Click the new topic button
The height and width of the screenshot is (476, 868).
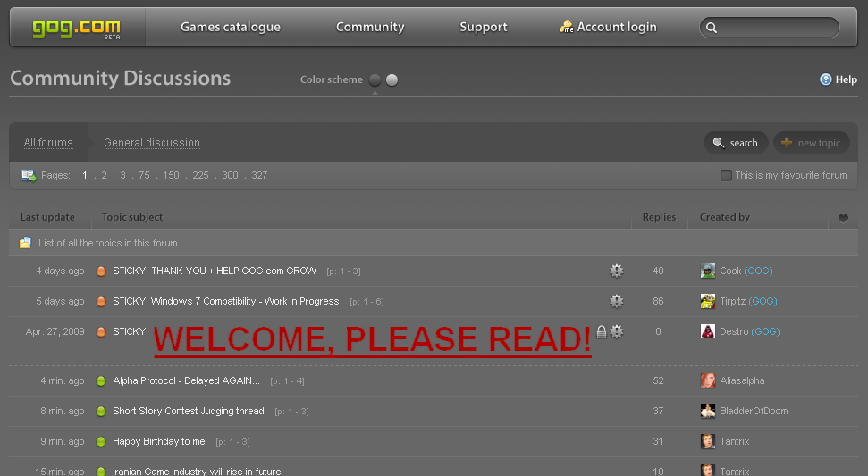click(x=811, y=143)
